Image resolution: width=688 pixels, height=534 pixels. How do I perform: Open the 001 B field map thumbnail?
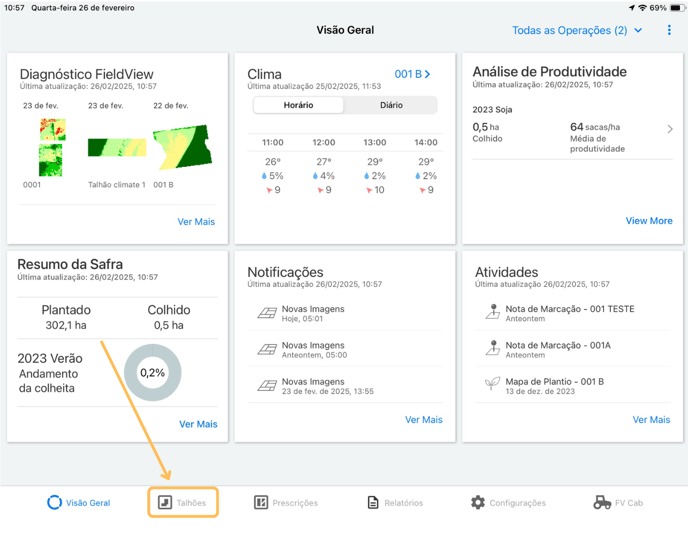pyautogui.click(x=181, y=147)
